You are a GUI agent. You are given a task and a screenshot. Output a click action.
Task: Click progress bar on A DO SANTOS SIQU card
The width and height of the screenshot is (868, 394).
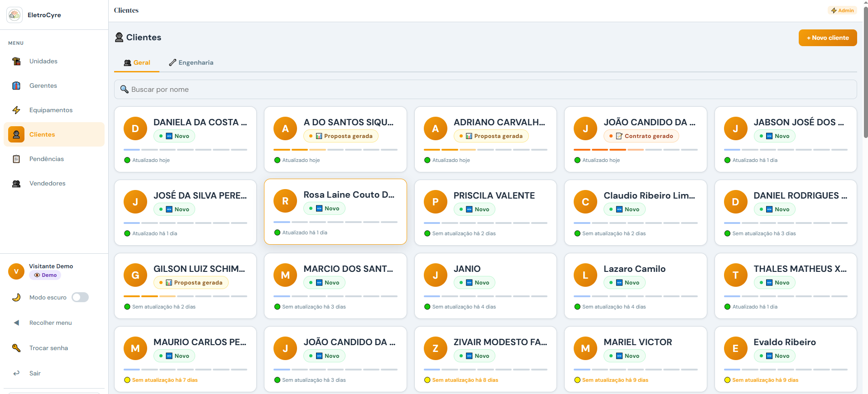click(x=336, y=150)
